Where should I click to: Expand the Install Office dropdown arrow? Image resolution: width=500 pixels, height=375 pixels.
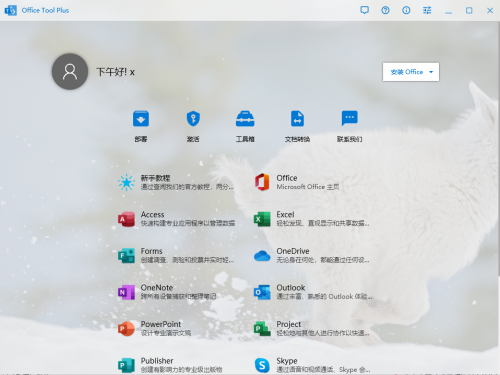[431, 72]
